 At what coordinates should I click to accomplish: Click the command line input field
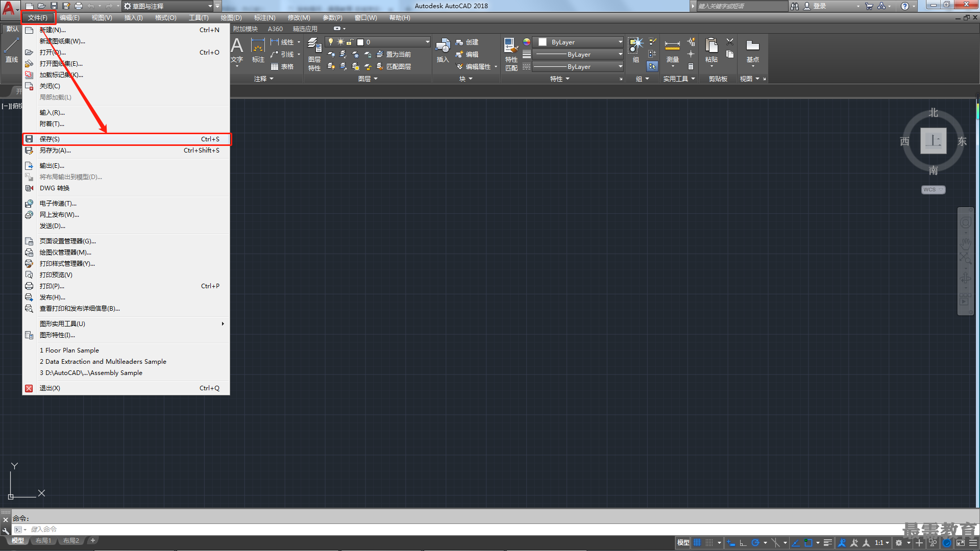click(x=459, y=530)
